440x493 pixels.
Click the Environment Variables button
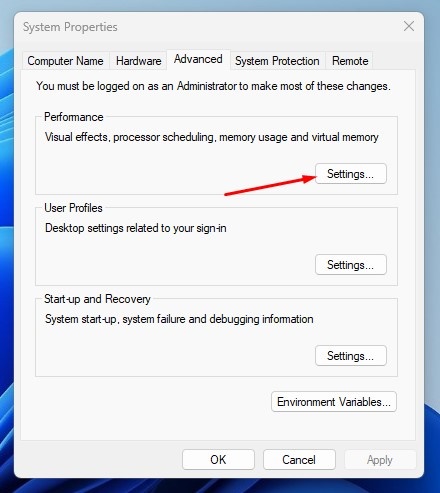[334, 402]
